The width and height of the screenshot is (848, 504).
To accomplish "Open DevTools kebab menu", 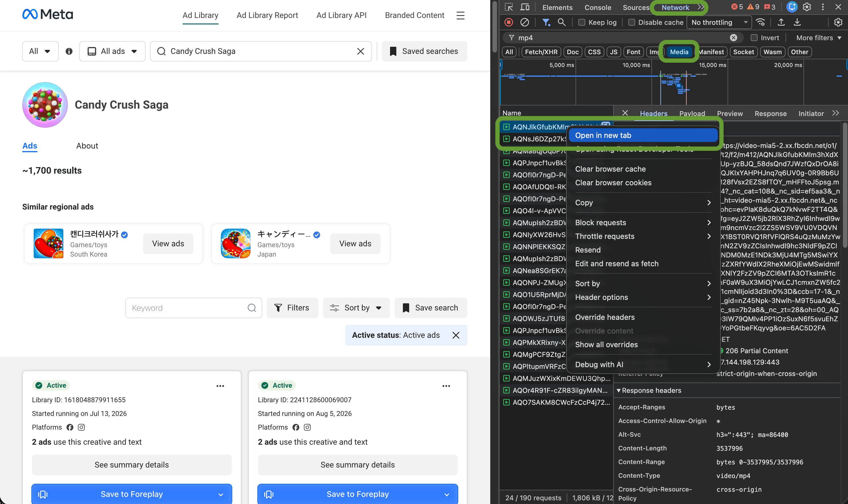I will (x=823, y=7).
